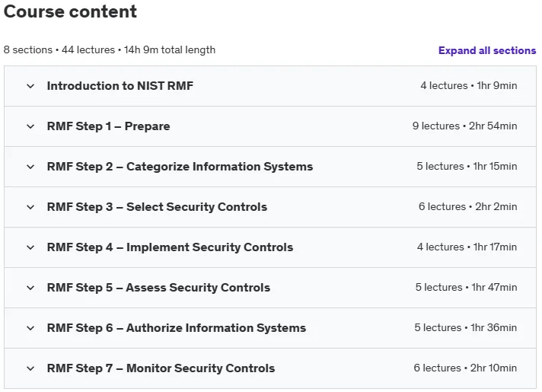This screenshot has width=542, height=392.
Task: Click the Course content heading
Action: click(70, 11)
